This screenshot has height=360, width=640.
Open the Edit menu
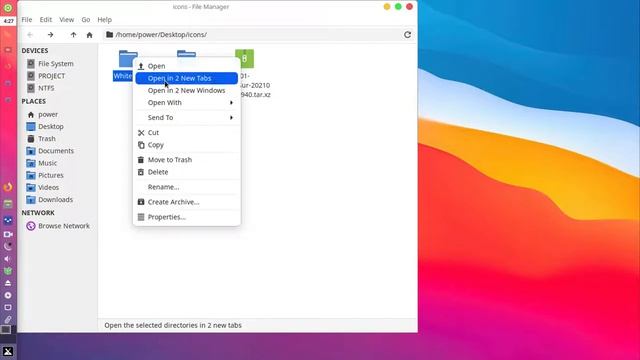click(46, 20)
